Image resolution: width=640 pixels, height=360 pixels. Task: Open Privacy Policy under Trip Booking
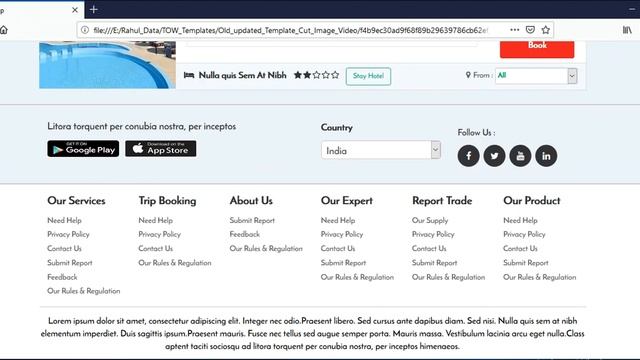[160, 234]
